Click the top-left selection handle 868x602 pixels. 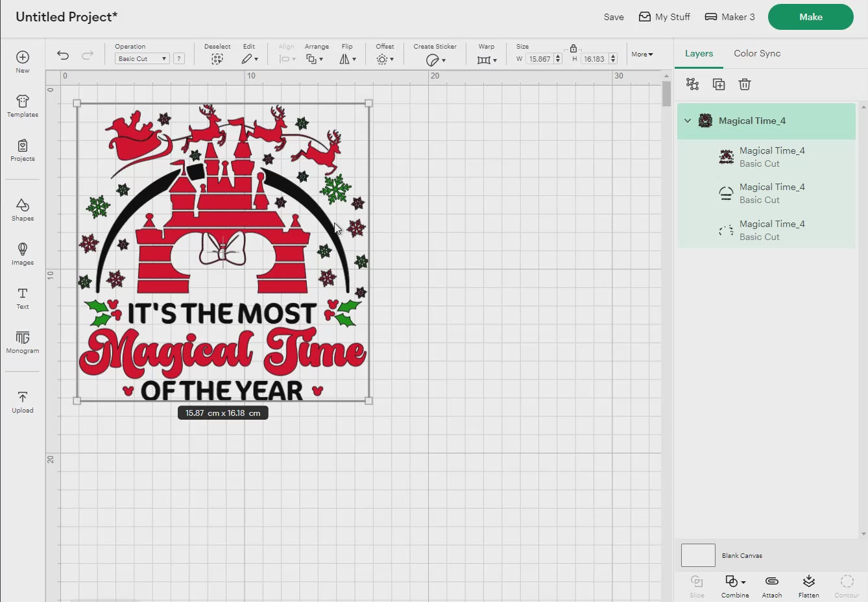click(77, 103)
